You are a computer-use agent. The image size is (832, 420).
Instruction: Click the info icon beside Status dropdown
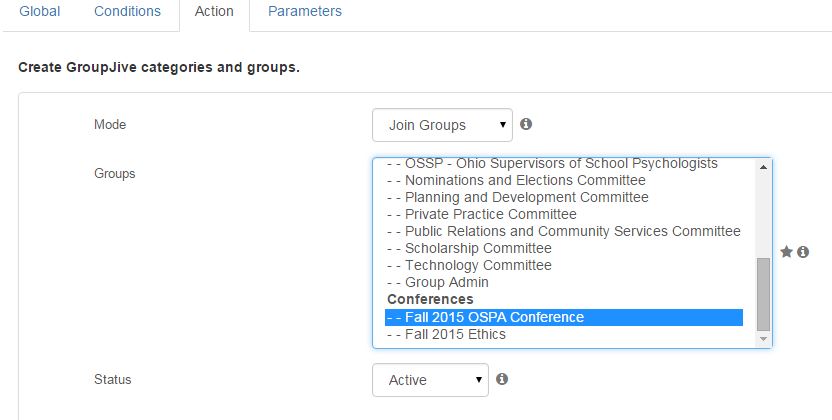point(502,379)
